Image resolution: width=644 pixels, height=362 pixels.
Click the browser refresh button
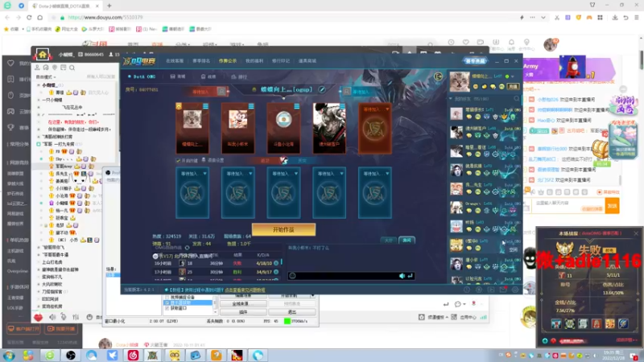[29, 17]
